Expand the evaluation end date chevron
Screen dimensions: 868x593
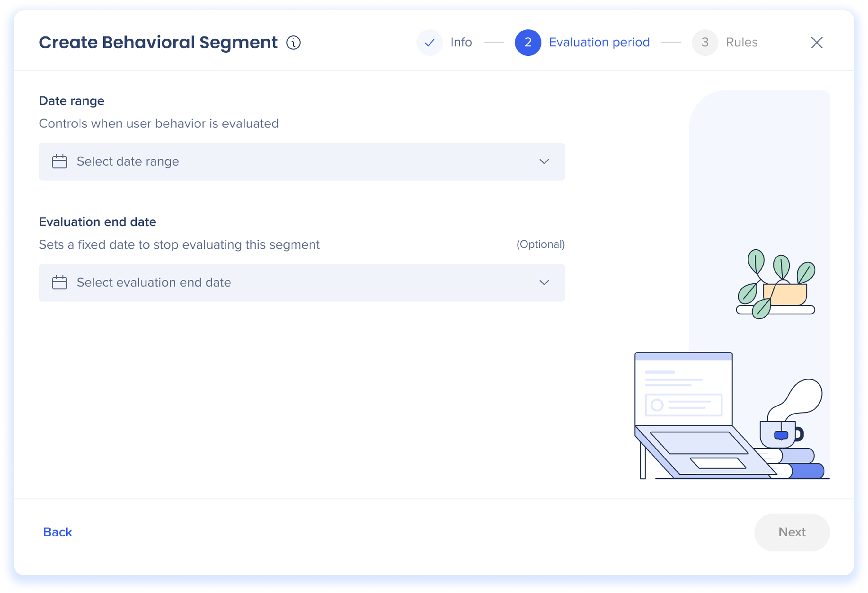pyautogui.click(x=544, y=283)
